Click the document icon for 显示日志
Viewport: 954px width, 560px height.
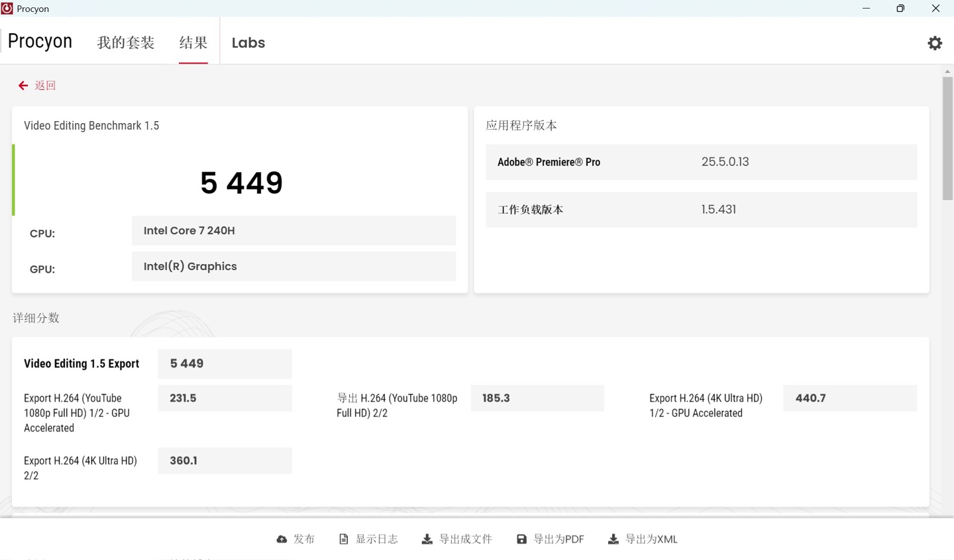(343, 539)
